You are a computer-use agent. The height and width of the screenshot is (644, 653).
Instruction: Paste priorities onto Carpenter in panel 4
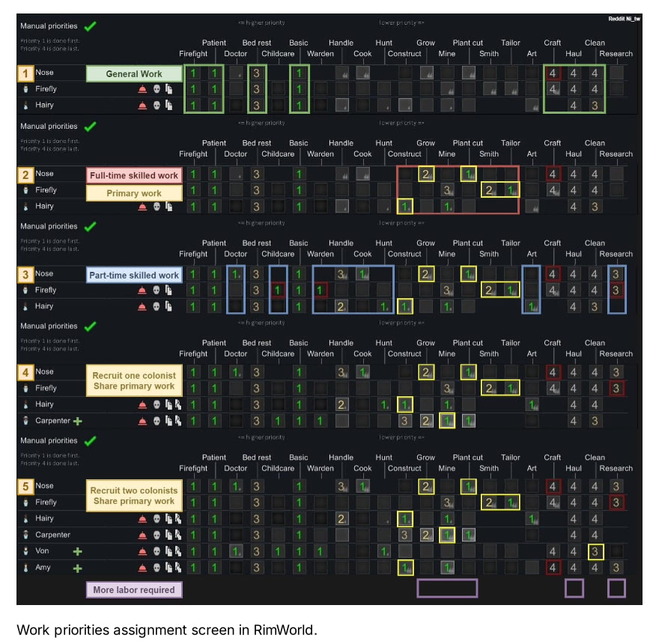coord(177,421)
